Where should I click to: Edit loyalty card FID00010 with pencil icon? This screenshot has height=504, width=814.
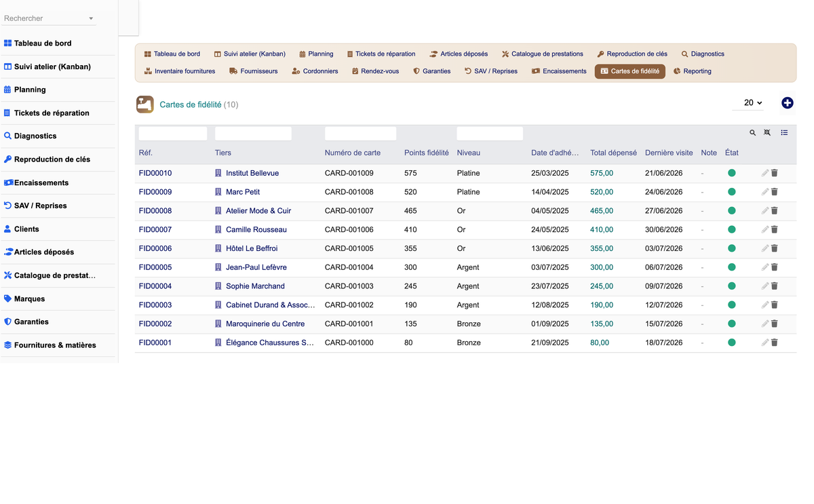(x=764, y=173)
